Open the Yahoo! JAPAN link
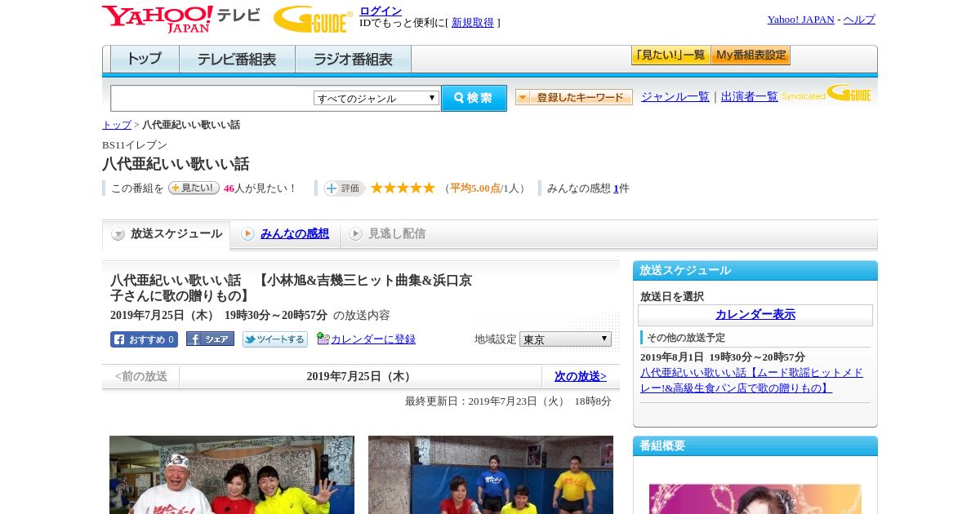Image resolution: width=980 pixels, height=514 pixels. click(800, 20)
